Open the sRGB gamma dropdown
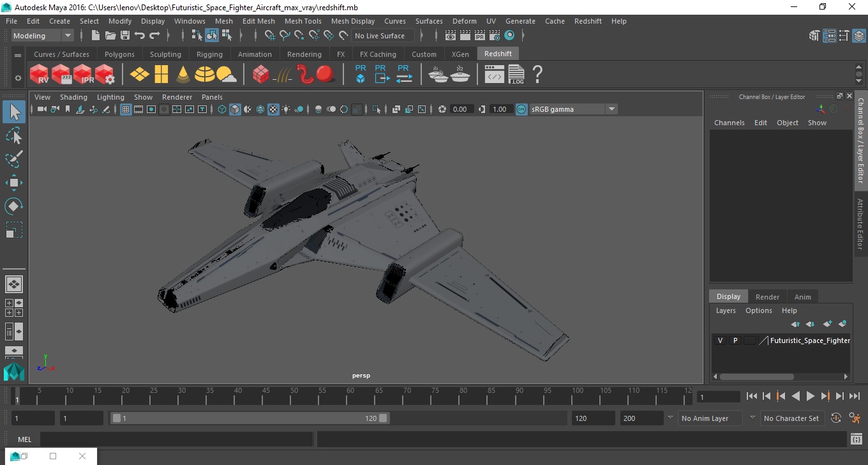This screenshot has width=868, height=465. 573,109
